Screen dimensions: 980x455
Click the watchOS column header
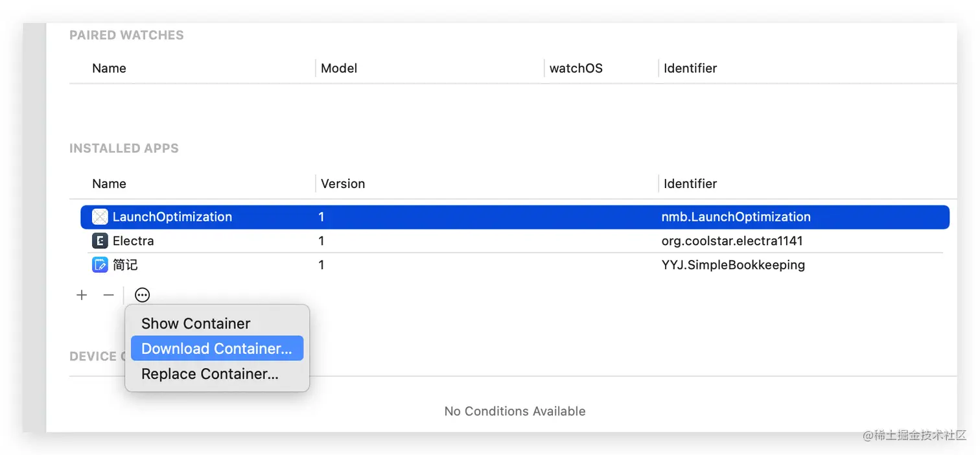(576, 69)
